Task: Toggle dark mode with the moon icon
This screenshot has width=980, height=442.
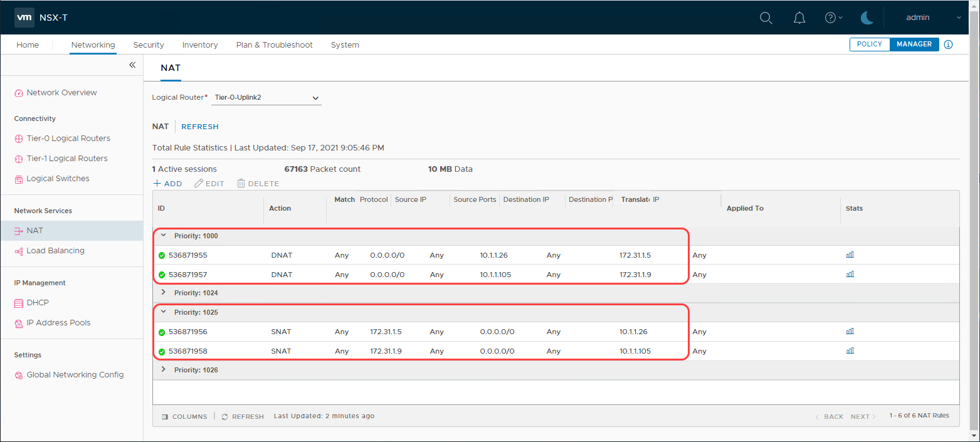Action: (x=867, y=18)
